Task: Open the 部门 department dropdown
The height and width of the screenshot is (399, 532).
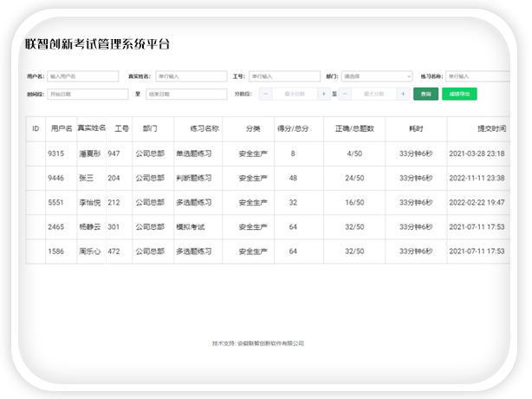Action: coord(377,76)
